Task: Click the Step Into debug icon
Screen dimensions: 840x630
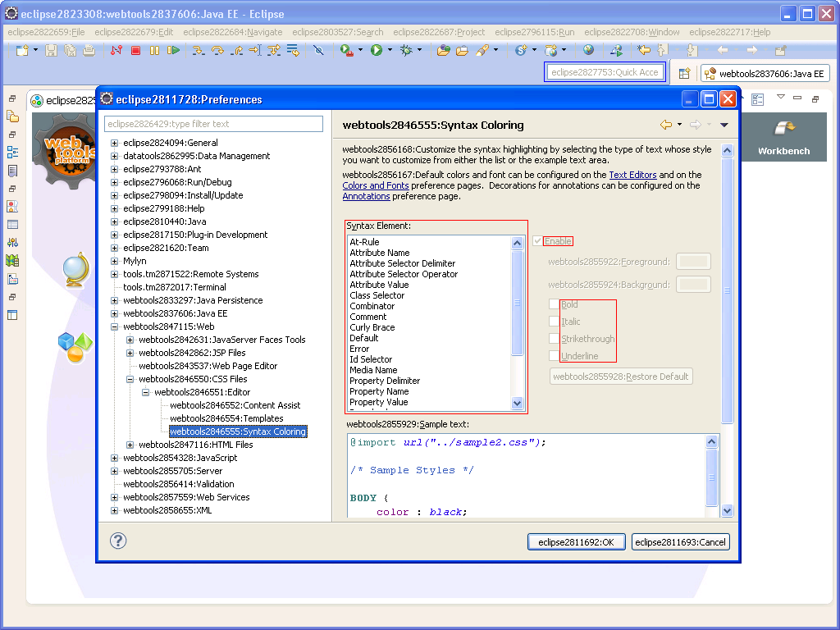Action: coord(199,50)
